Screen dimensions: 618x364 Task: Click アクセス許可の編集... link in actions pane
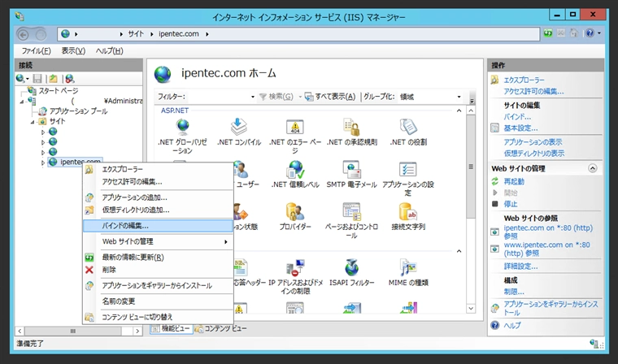[x=533, y=91]
